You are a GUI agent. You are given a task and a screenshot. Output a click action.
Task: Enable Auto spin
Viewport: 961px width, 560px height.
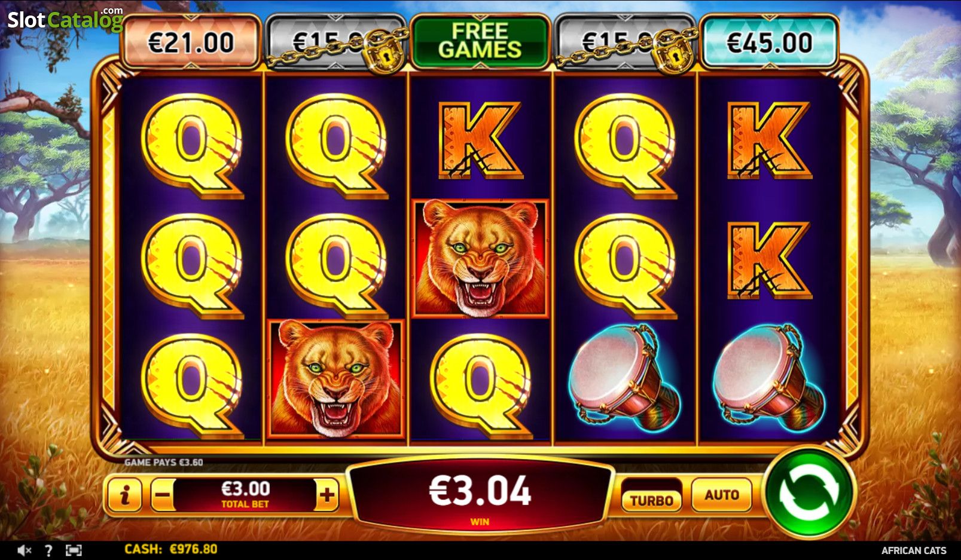point(722,495)
